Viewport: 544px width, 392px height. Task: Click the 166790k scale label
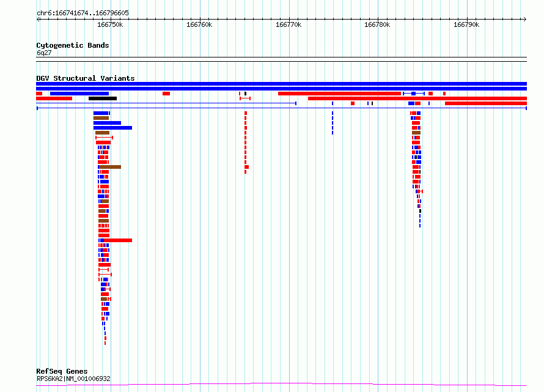(466, 24)
